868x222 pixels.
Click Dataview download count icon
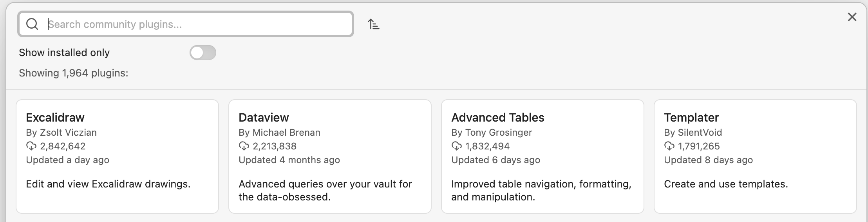pyautogui.click(x=244, y=146)
